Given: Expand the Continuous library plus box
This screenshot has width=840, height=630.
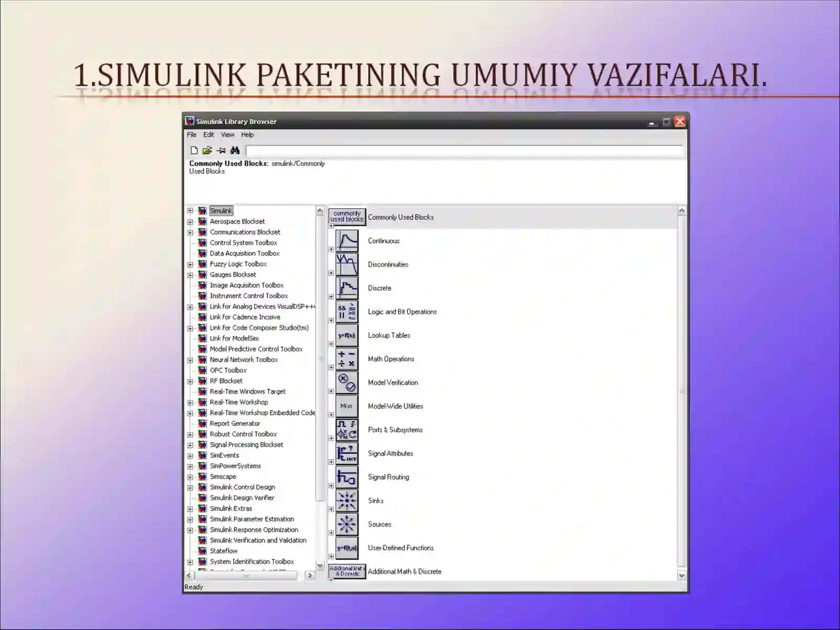Looking at the screenshot, I should coord(331,249).
